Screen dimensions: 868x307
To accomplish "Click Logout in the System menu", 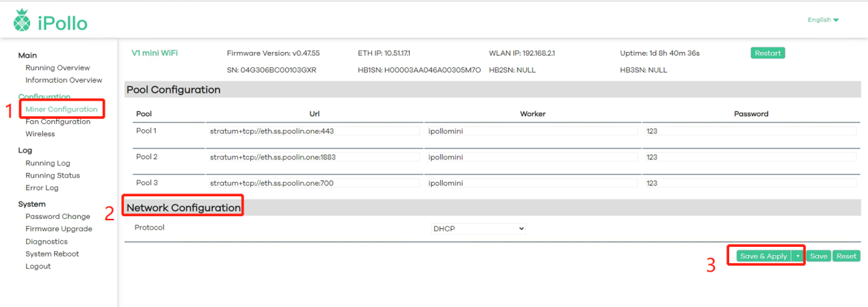I will pyautogui.click(x=38, y=266).
